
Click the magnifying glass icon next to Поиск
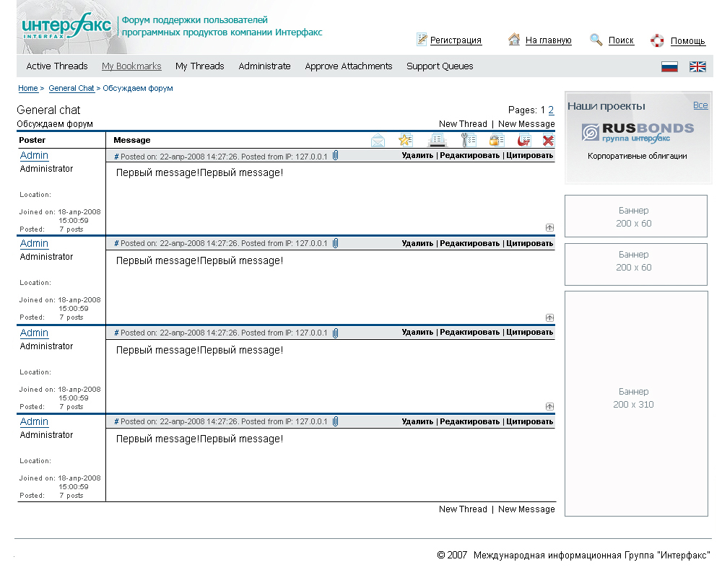595,40
